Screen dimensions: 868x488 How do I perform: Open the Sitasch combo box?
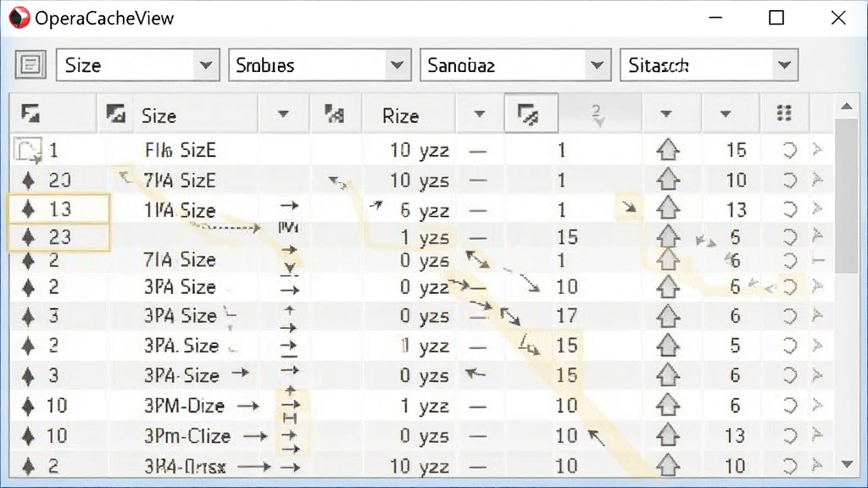[x=709, y=64]
